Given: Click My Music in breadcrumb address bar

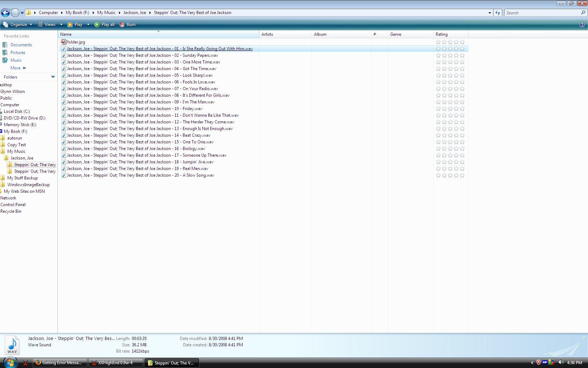Looking at the screenshot, I should pyautogui.click(x=106, y=13).
